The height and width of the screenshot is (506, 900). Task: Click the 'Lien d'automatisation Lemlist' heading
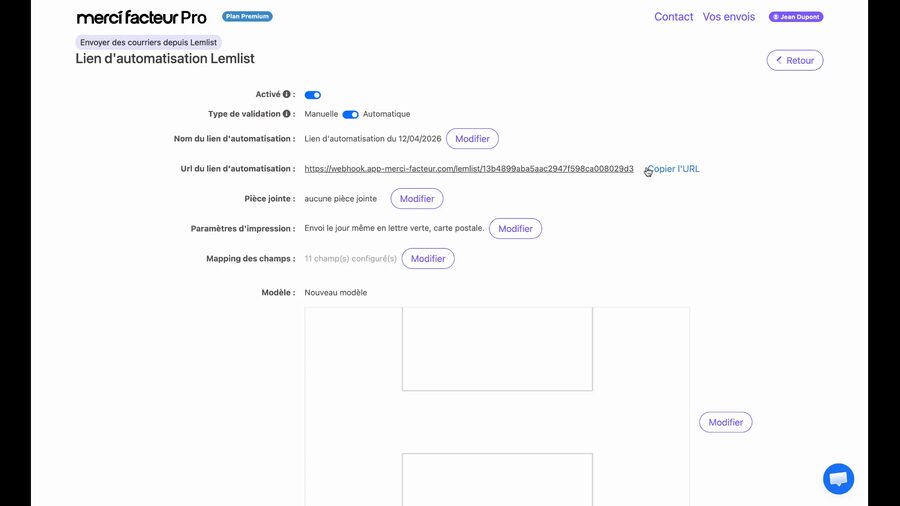click(165, 59)
